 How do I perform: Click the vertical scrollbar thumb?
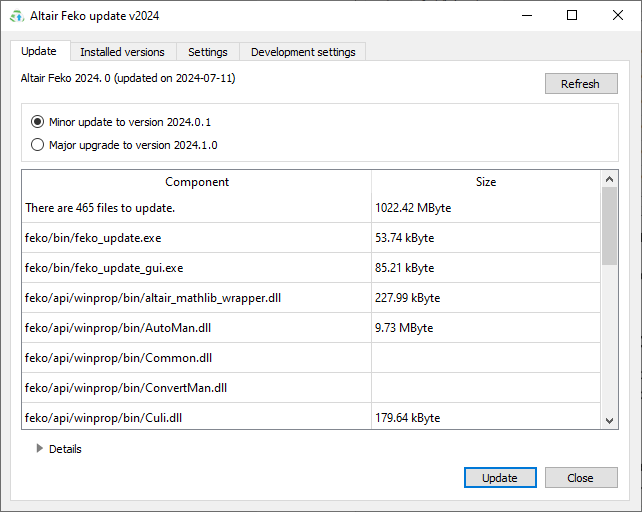610,225
